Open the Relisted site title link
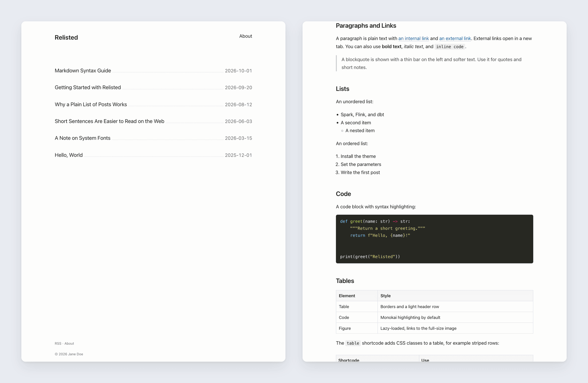The image size is (588, 383). click(66, 37)
